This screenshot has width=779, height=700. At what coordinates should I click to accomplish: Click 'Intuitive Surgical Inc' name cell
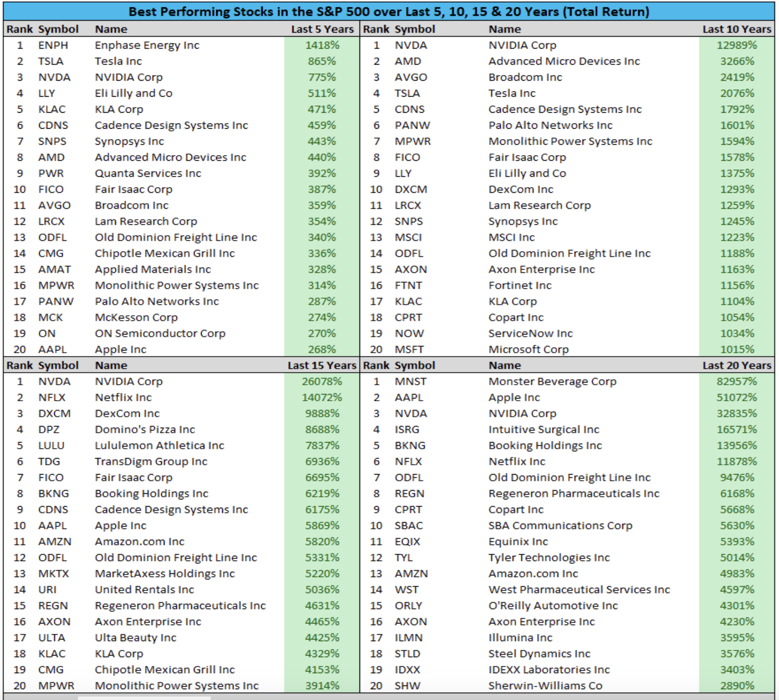(x=544, y=429)
